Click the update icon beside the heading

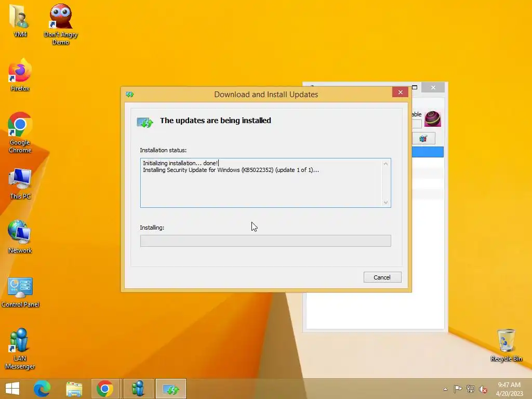coord(145,122)
